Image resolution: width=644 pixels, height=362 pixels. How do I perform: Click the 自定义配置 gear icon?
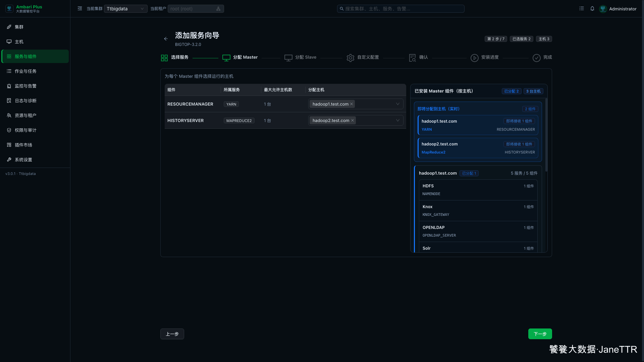click(351, 58)
